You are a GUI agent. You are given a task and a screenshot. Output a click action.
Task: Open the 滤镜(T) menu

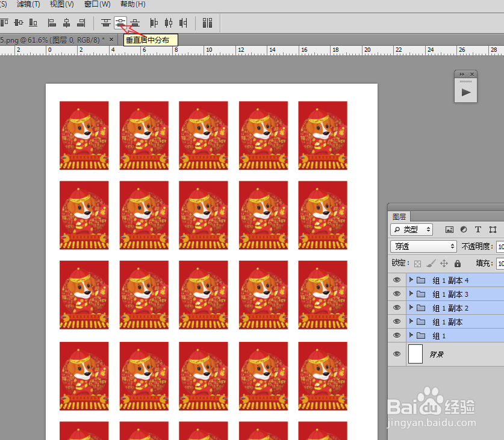28,4
